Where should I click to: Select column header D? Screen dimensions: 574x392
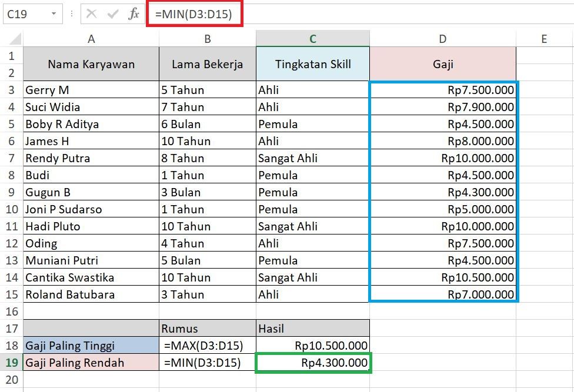tap(443, 39)
